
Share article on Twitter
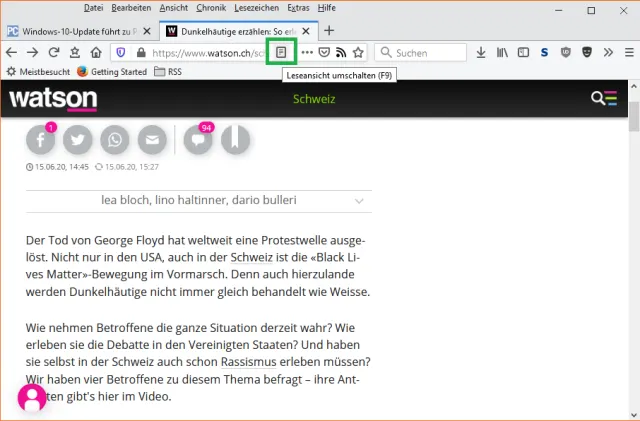[78, 141]
